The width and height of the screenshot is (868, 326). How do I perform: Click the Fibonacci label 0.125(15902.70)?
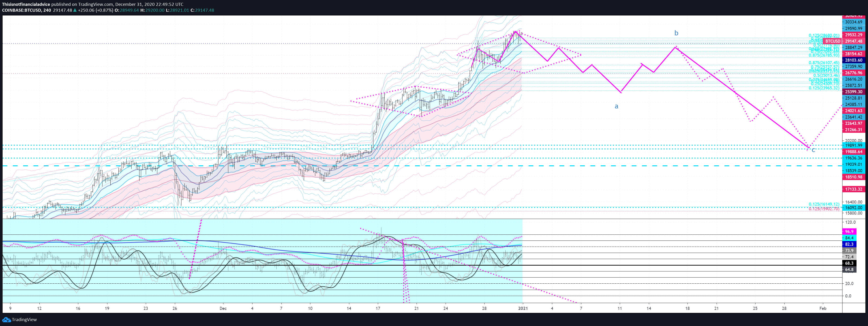pyautogui.click(x=824, y=209)
